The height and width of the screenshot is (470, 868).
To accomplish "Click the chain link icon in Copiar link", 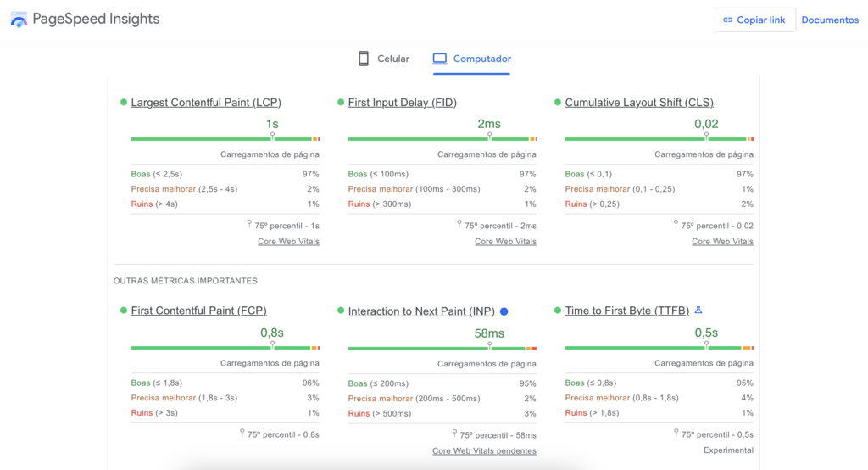I will point(728,20).
